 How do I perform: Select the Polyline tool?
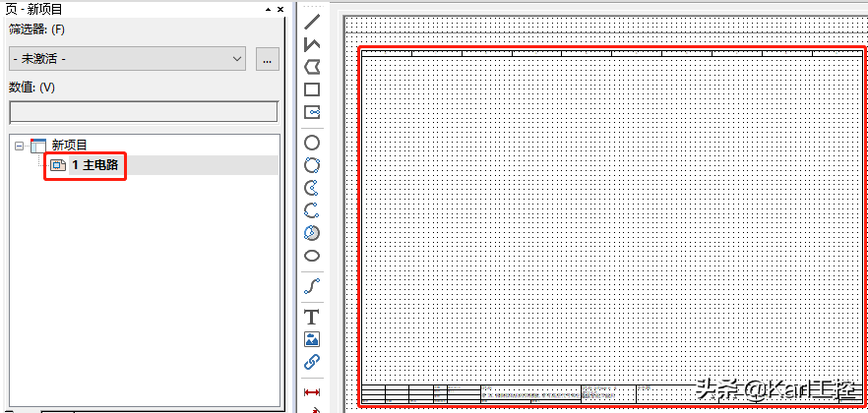tap(312, 44)
